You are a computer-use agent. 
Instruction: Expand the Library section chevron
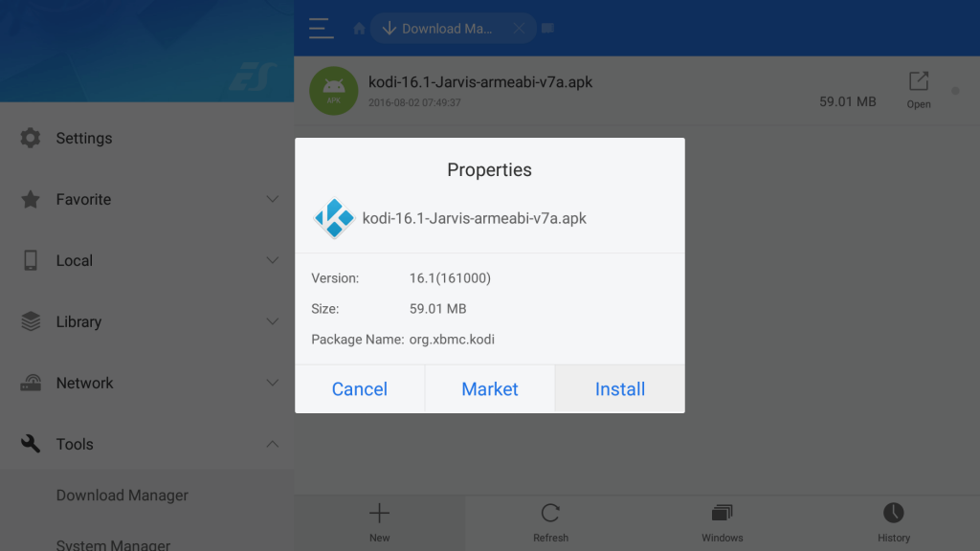coord(273,321)
